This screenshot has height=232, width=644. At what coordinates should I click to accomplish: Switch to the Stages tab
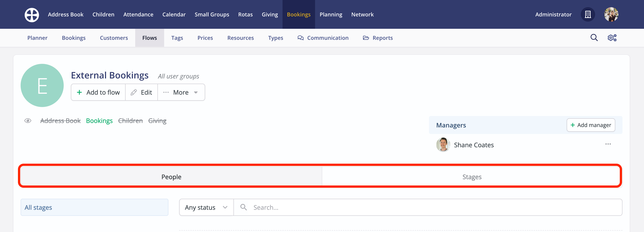click(x=472, y=176)
